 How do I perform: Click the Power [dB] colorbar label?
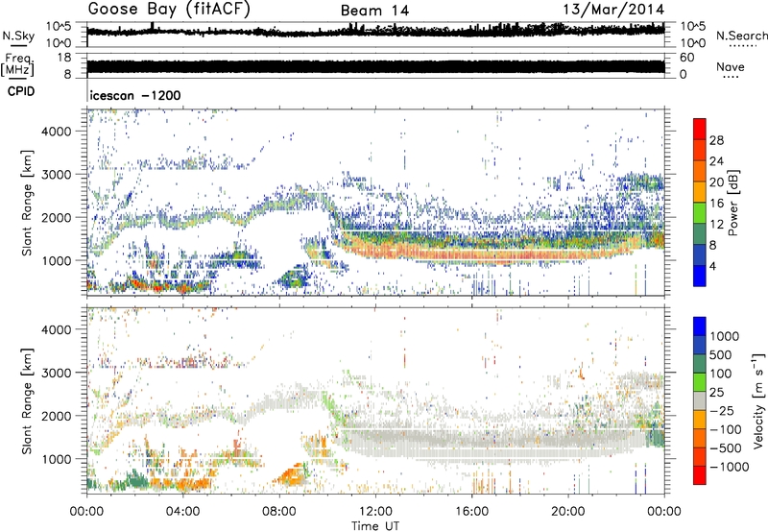(x=732, y=203)
